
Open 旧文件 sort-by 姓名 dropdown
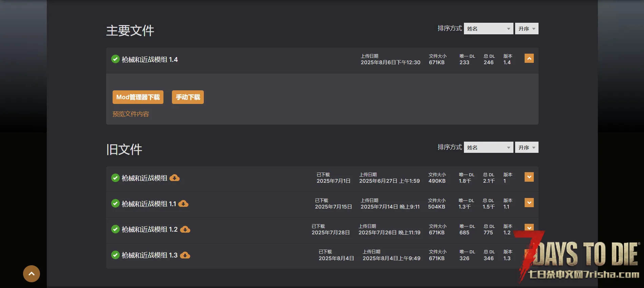tap(488, 147)
